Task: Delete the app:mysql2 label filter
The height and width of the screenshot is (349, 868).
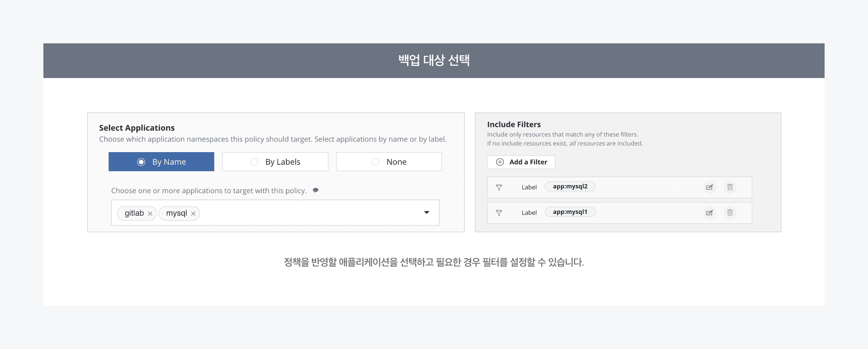Action: pyautogui.click(x=730, y=187)
